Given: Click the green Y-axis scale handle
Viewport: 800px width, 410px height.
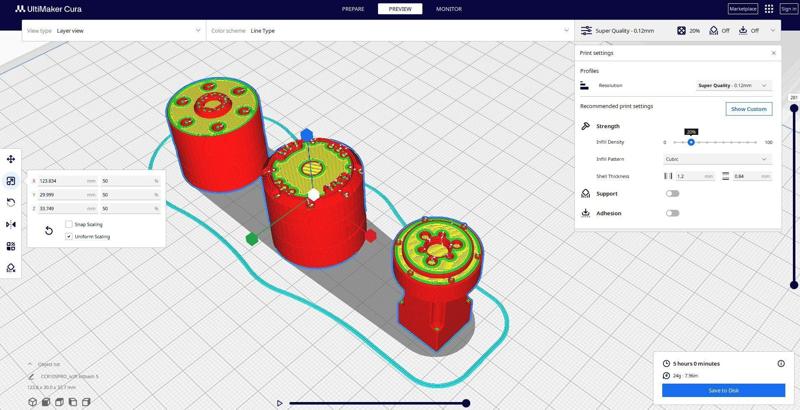Looking at the screenshot, I should click(252, 239).
